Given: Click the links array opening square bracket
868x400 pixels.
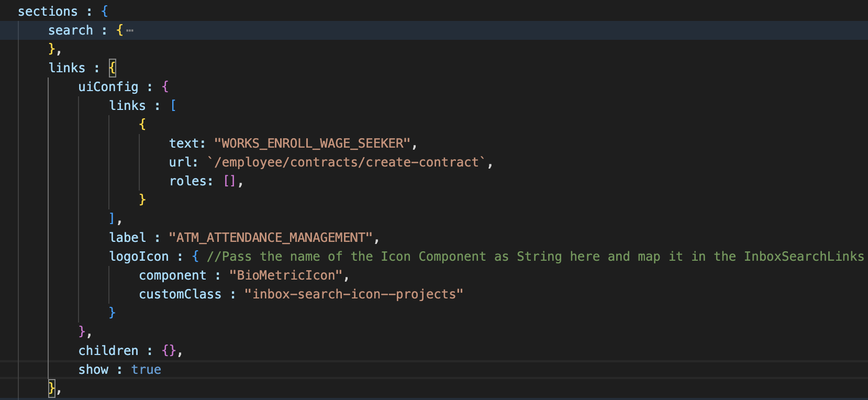Looking at the screenshot, I should coord(173,106).
